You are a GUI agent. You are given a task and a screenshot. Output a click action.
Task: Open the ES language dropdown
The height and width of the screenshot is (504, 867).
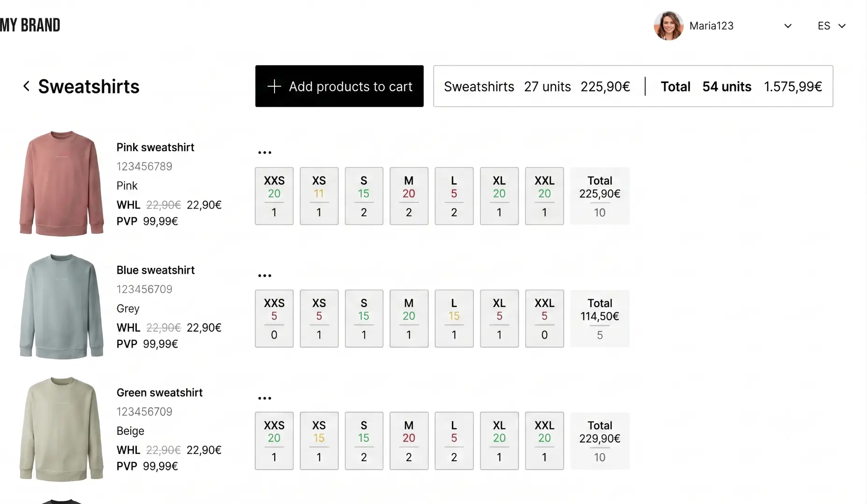point(832,26)
